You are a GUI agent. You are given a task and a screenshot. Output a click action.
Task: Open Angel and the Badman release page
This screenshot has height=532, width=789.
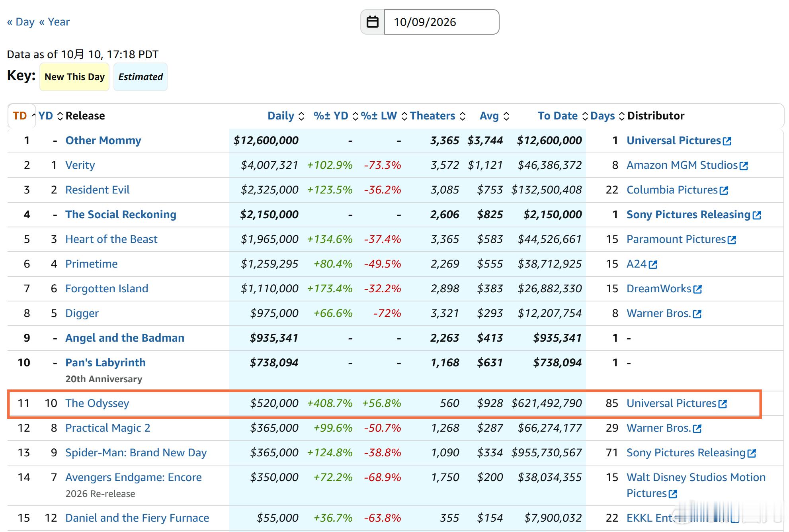pos(125,338)
